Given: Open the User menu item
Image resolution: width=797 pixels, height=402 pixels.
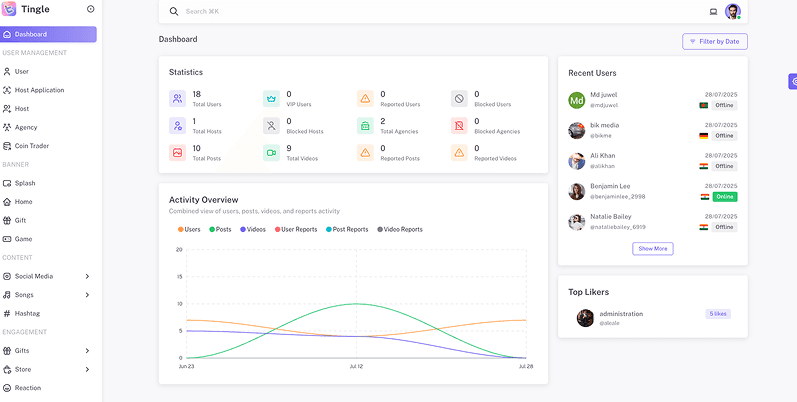Looking at the screenshot, I should pos(48,72).
